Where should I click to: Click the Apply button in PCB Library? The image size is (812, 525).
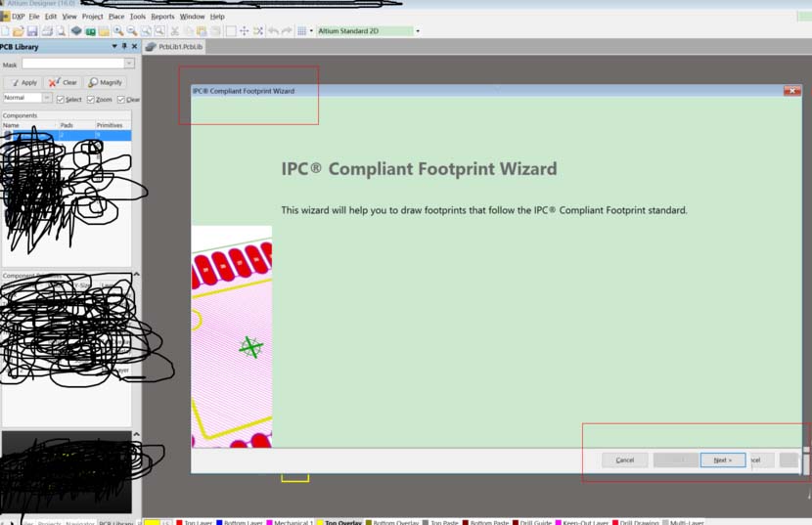coord(23,82)
